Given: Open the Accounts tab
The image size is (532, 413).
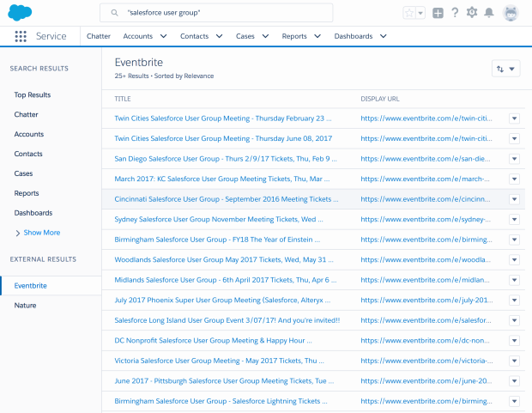Looking at the screenshot, I should coord(138,36).
